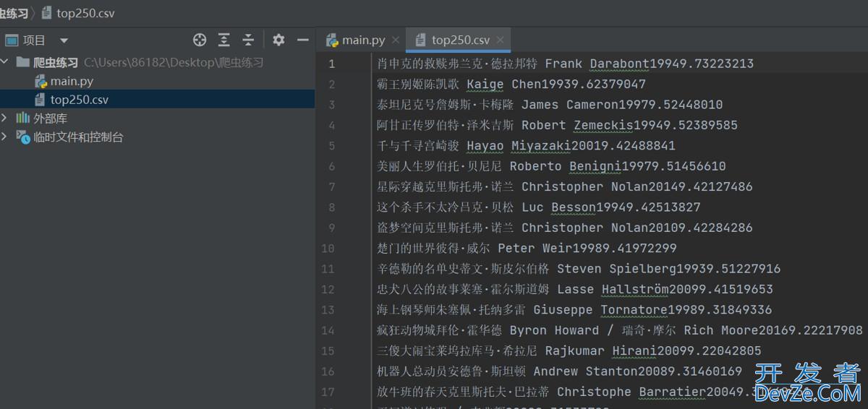Viewport: 868px width, 409px height.
Task: Collapse the 爬虫练习 root folder arrow
Action: click(x=5, y=62)
